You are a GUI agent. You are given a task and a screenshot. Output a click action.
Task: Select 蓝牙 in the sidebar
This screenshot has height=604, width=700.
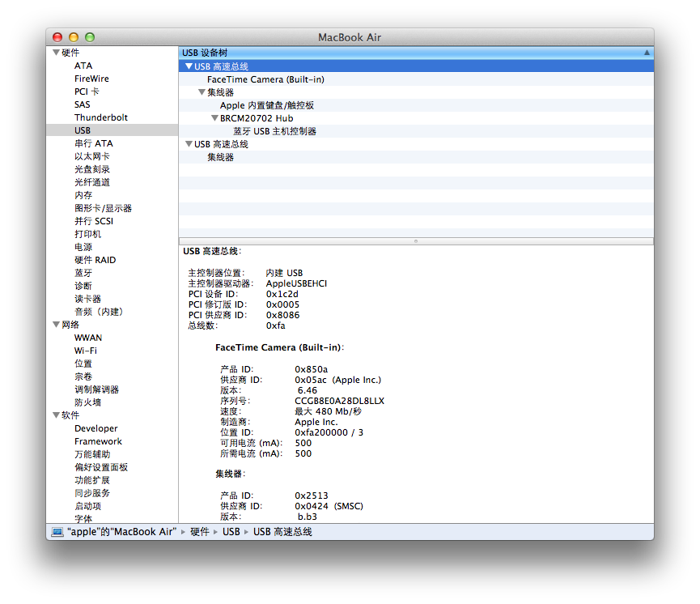click(x=83, y=273)
